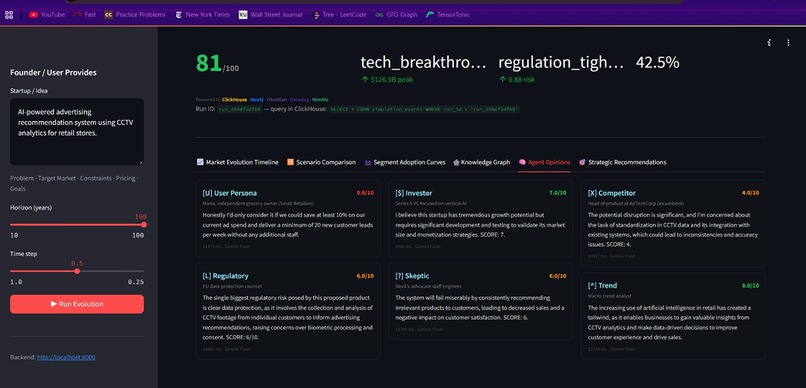Click the Trend 8.0/10 score
The height and width of the screenshot is (388, 806).
click(x=750, y=285)
